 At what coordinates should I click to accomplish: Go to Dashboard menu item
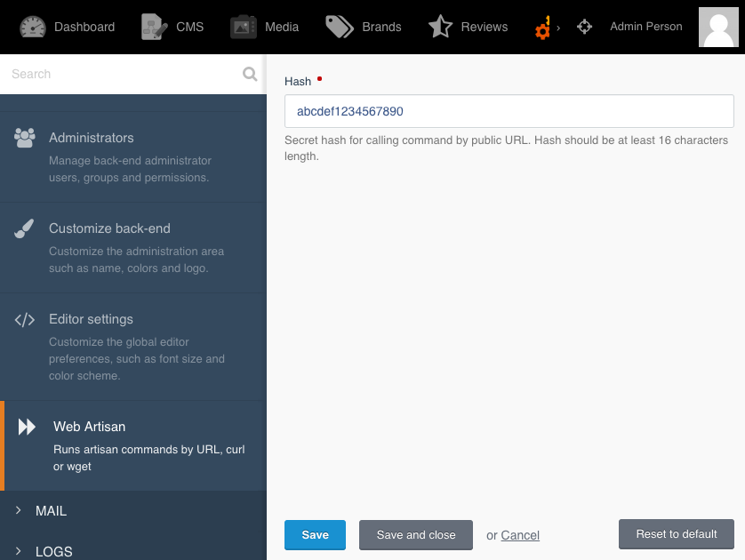67,27
